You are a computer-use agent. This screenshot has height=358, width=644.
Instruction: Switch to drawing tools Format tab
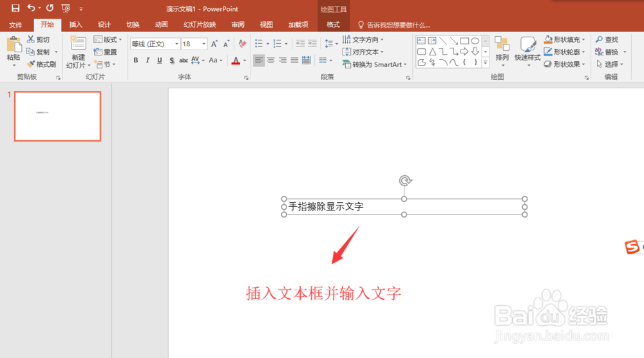point(333,24)
